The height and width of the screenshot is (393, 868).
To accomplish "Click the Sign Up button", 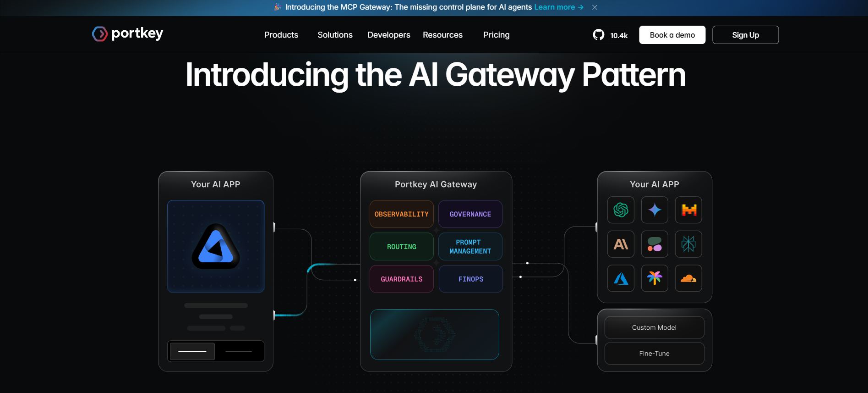I will [746, 35].
